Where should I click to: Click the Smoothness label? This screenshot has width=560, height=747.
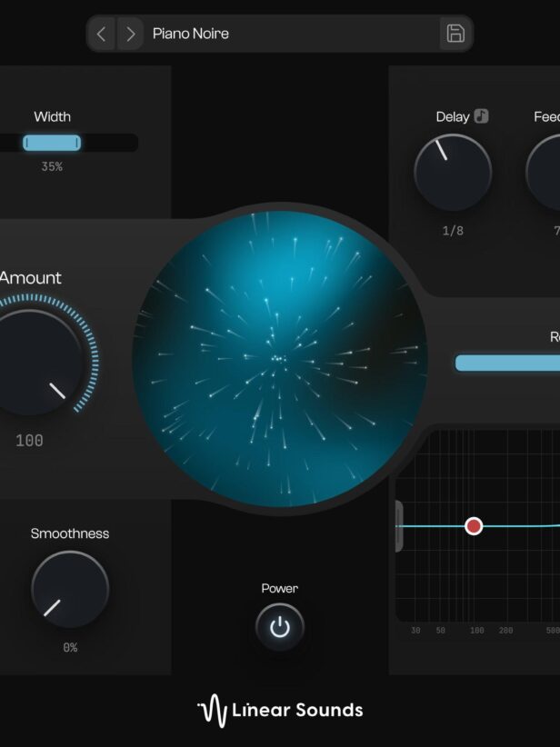(70, 533)
